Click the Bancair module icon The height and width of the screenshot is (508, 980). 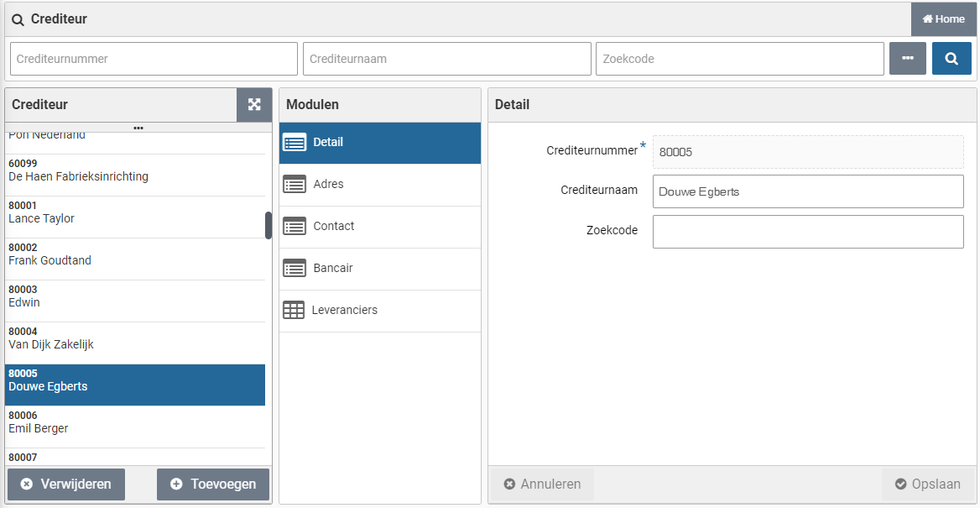click(295, 269)
